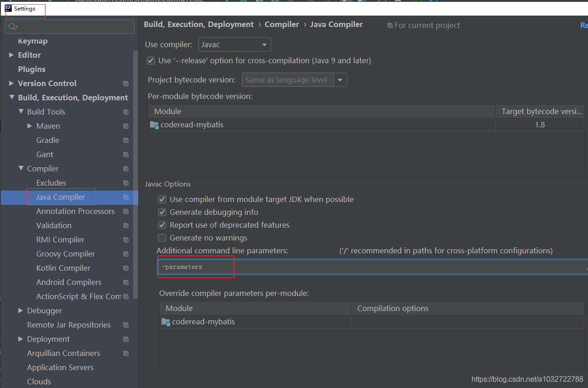Viewport: 588px width, 388px height.
Task: Click project-level icon next to Version Control
Action: pyautogui.click(x=126, y=83)
